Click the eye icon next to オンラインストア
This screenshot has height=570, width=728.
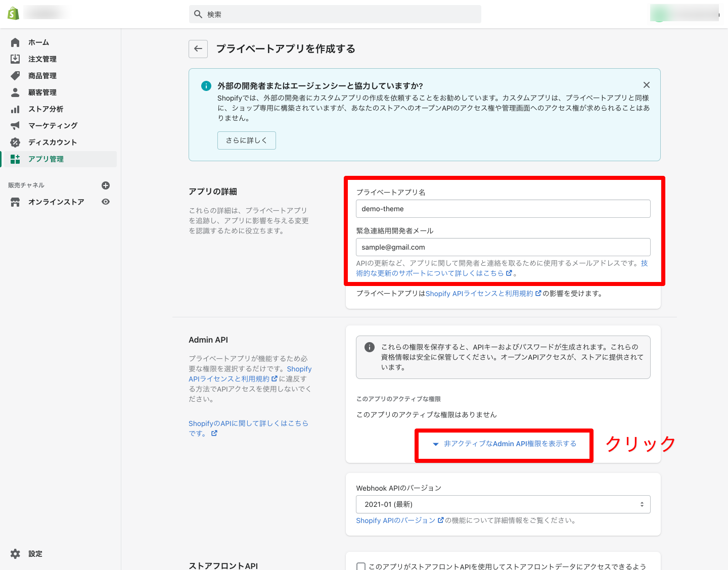pyautogui.click(x=106, y=202)
